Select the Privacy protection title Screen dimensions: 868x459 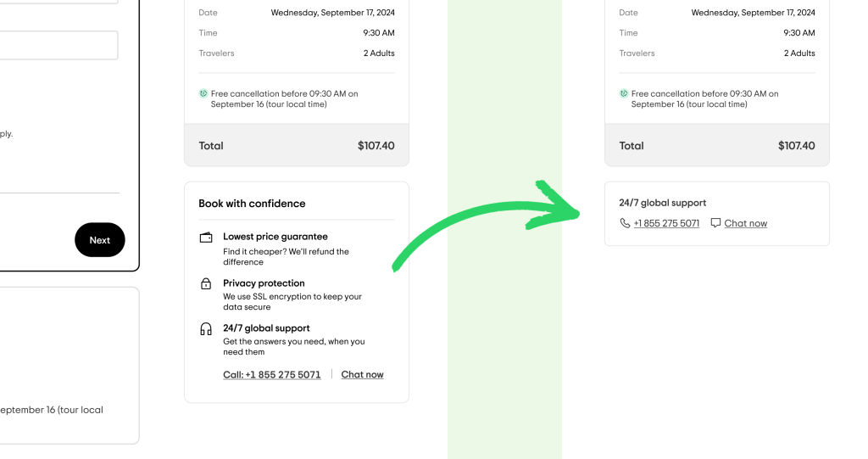tap(264, 283)
